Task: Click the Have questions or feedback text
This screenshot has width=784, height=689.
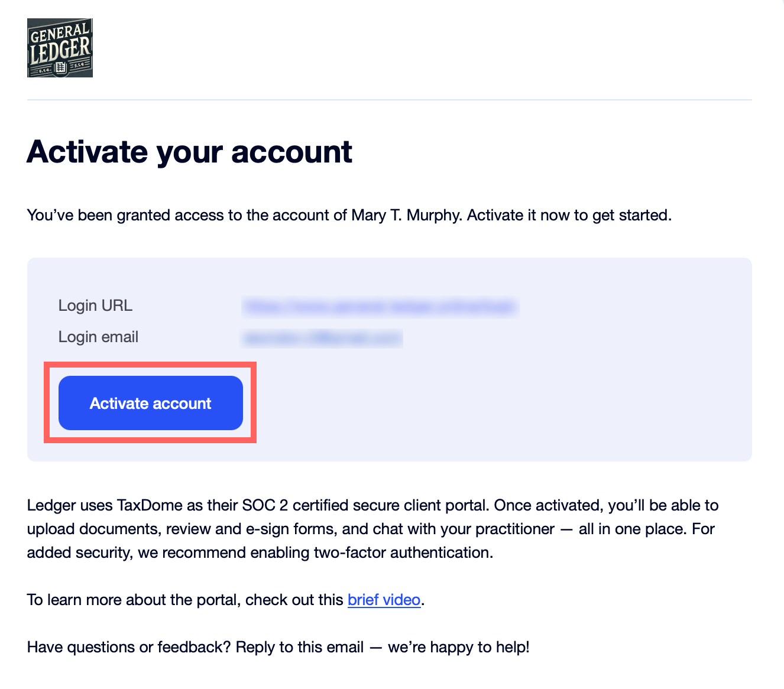Action: tap(129, 647)
